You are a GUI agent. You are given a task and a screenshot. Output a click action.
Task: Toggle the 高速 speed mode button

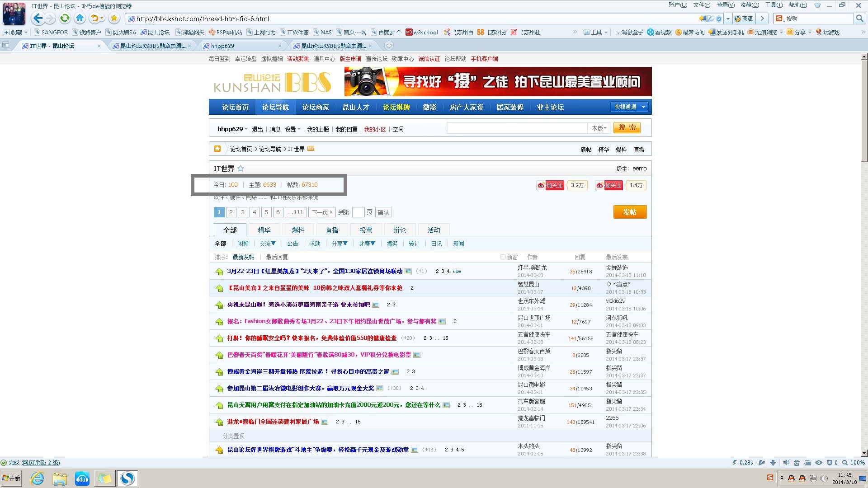coord(744,19)
